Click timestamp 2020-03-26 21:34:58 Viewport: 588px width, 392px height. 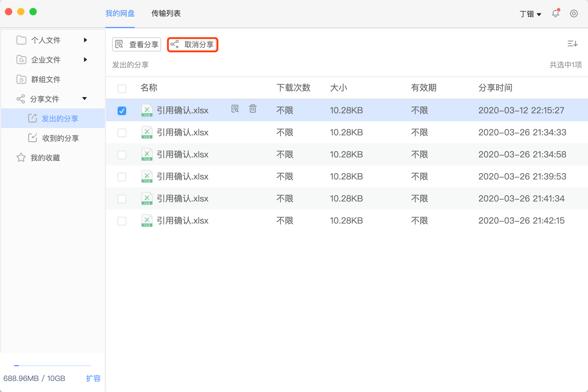(522, 154)
